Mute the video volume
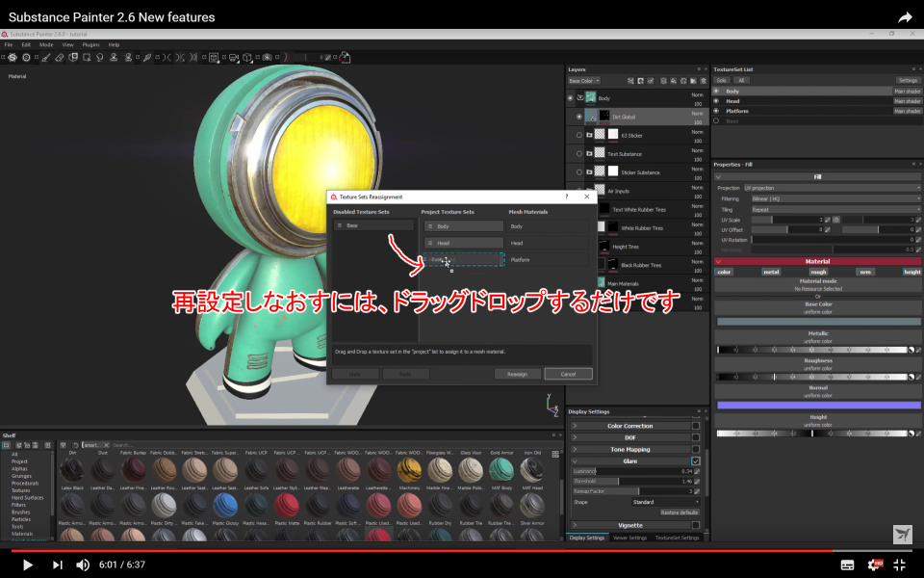924x578 pixels. pos(83,565)
